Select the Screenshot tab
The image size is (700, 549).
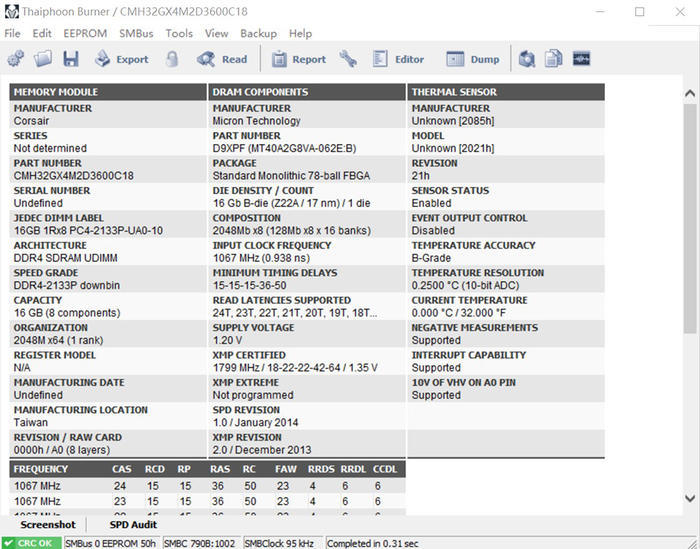click(48, 524)
